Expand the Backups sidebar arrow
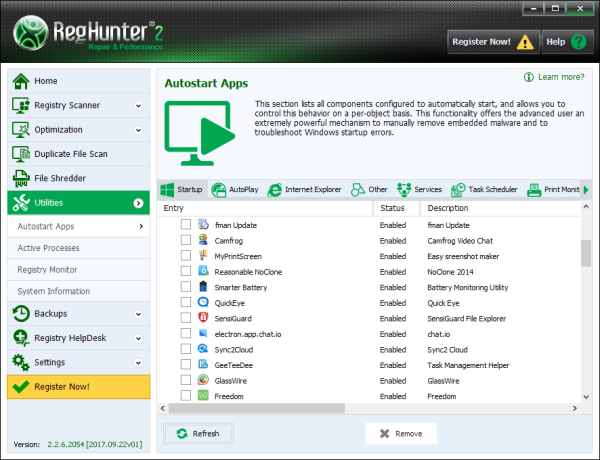600x460 pixels. point(138,314)
